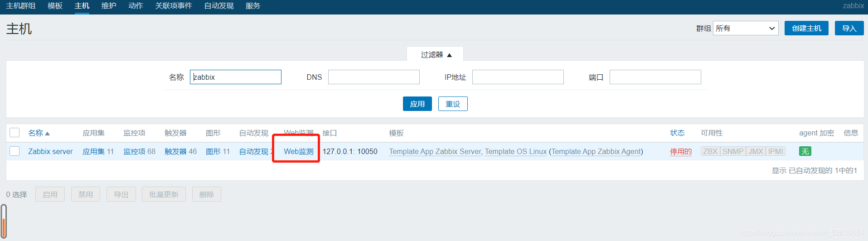The width and height of the screenshot is (868, 241).
Task: Open 图形 11 for Zabbix server
Action: pos(213,151)
